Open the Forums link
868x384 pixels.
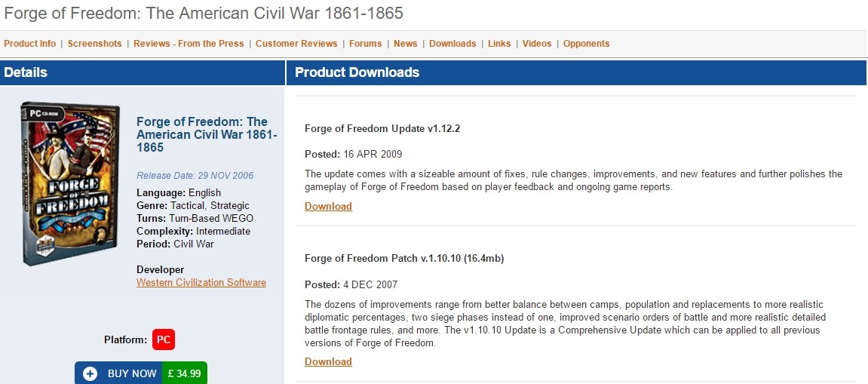coord(365,44)
